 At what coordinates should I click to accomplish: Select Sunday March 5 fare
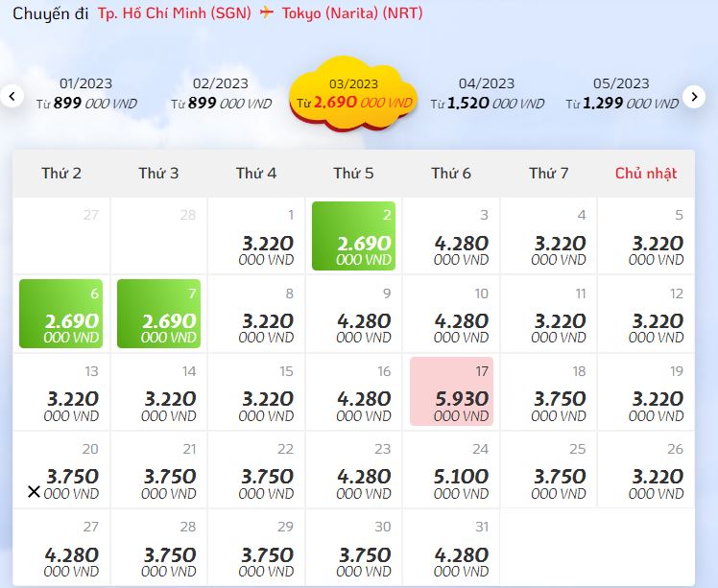coord(646,236)
